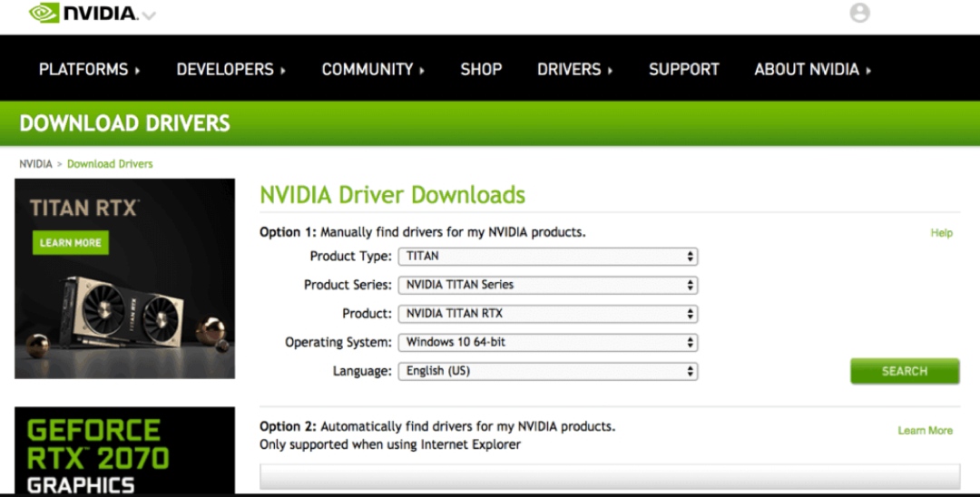The image size is (980, 497).
Task: Click the Download Drivers breadcrumb
Action: (x=110, y=163)
